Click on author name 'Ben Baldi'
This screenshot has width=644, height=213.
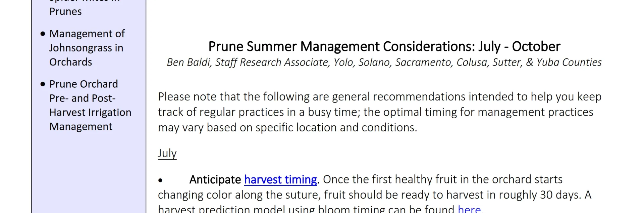coord(189,62)
